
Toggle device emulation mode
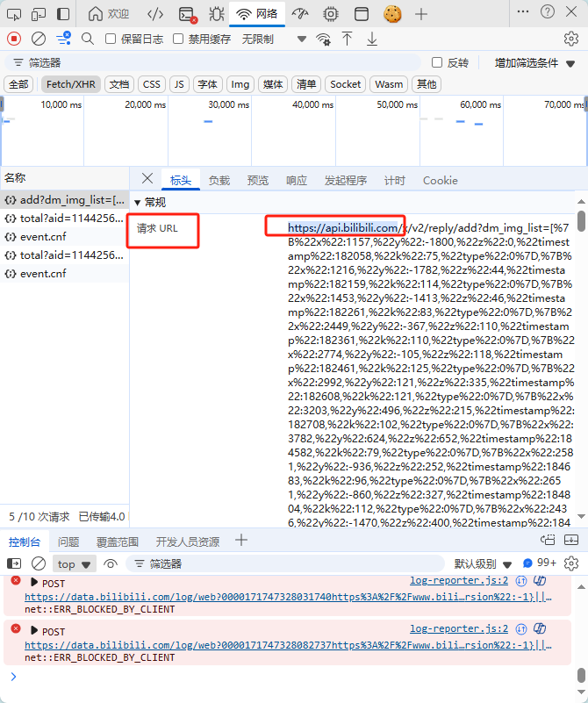pyautogui.click(x=39, y=14)
